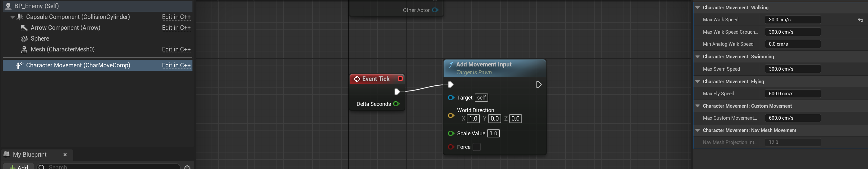868x169 pixels.
Task: Switch to the My Blueprint tab
Action: tap(30, 155)
